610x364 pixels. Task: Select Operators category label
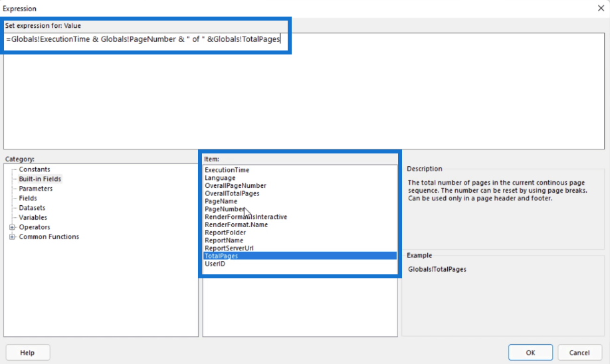click(x=35, y=227)
